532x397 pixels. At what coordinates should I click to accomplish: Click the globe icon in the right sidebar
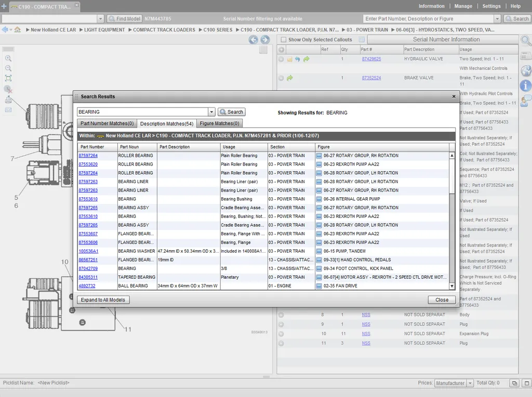526,71
